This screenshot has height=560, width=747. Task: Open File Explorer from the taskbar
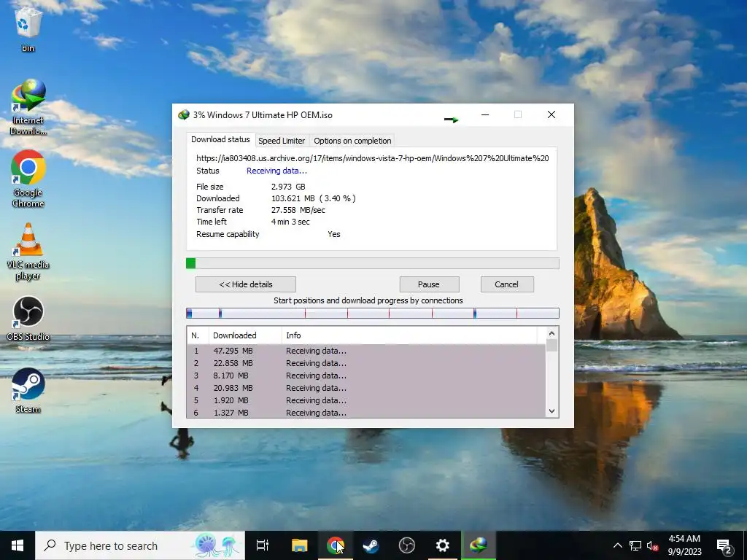pos(299,545)
